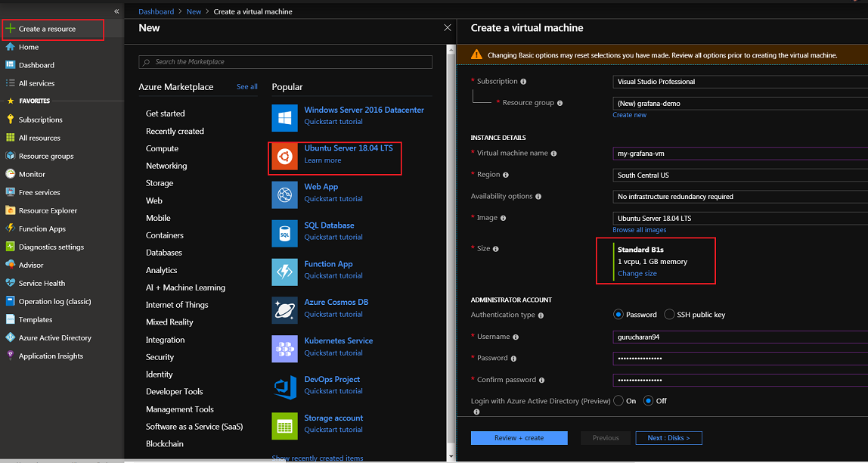868x463 pixels.
Task: Select the Ubuntu Server 18.04 LTS icon
Action: [x=284, y=157]
